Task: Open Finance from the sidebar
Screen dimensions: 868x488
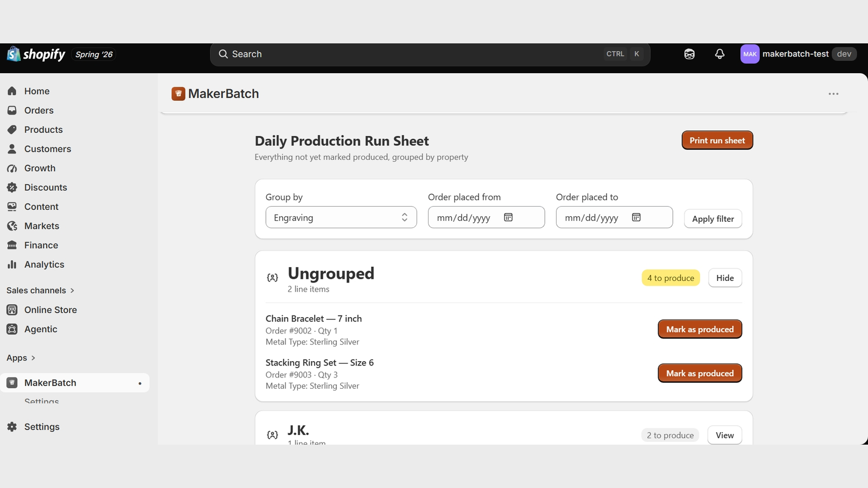Action: (41, 245)
